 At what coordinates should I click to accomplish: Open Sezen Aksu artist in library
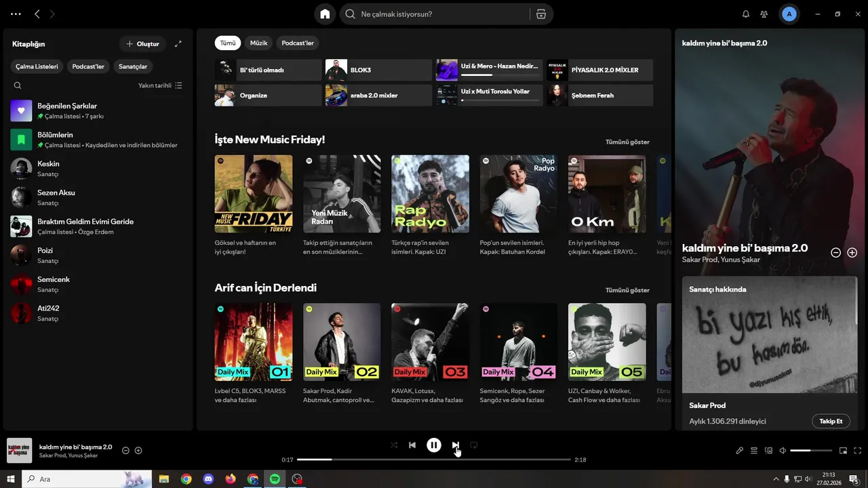point(98,197)
